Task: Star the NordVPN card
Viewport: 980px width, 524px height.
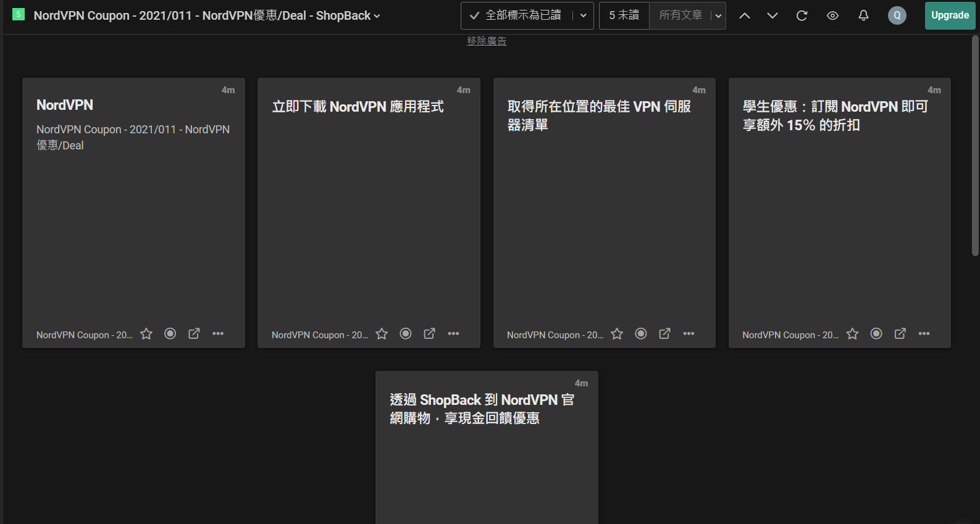Action: pos(146,334)
